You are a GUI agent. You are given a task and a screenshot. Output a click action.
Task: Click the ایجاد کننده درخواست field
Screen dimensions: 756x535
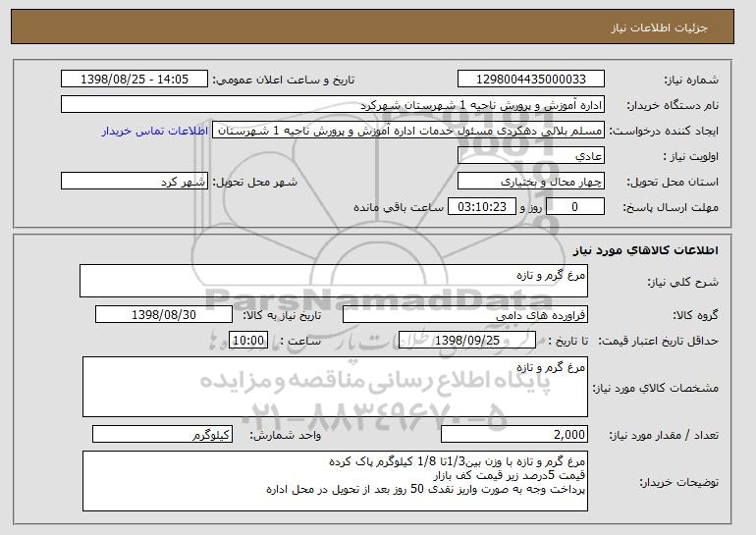408,131
